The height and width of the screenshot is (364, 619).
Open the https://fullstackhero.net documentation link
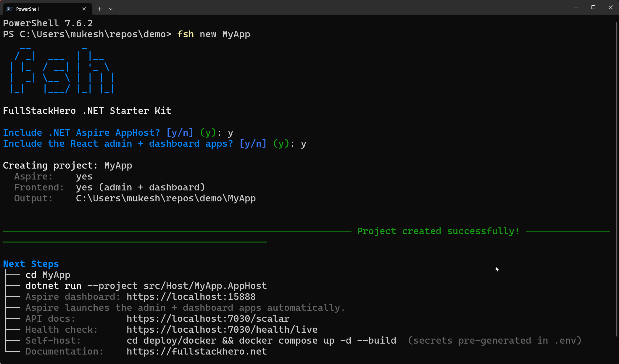pyautogui.click(x=197, y=352)
